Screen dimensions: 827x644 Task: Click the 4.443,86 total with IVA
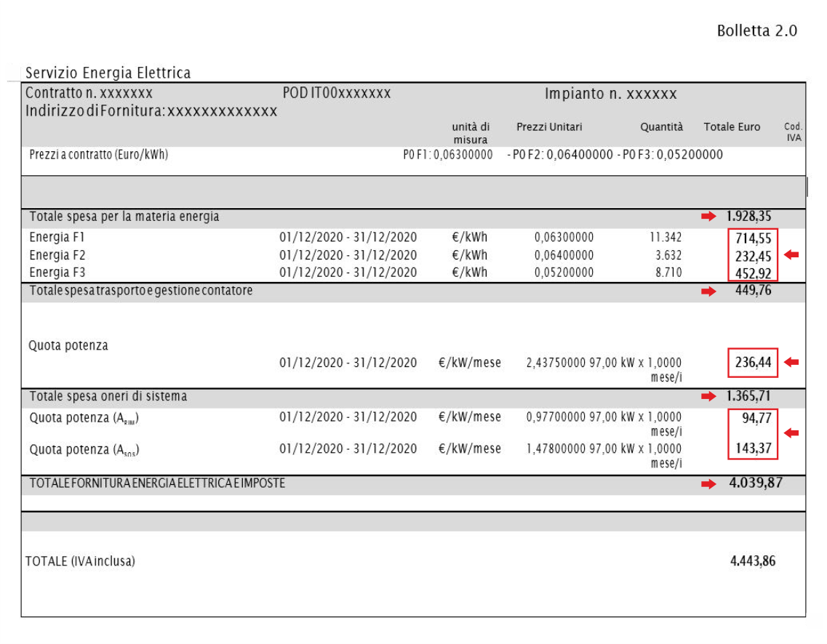pyautogui.click(x=753, y=561)
